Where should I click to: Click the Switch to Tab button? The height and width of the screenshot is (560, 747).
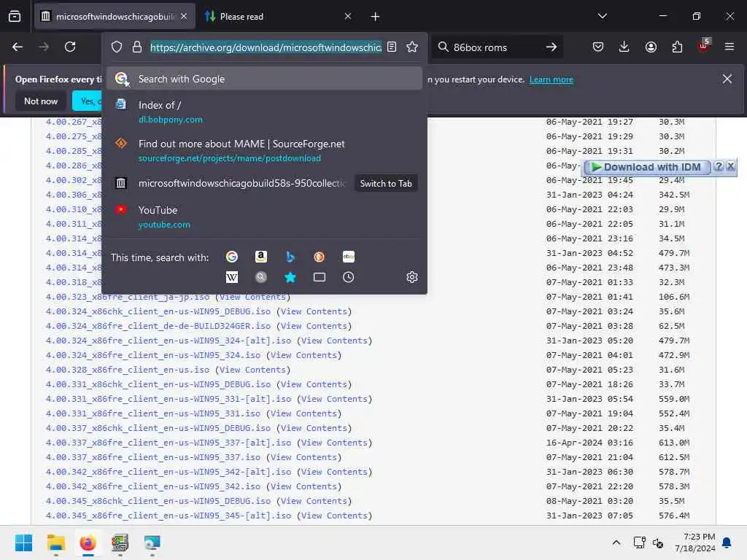(386, 183)
